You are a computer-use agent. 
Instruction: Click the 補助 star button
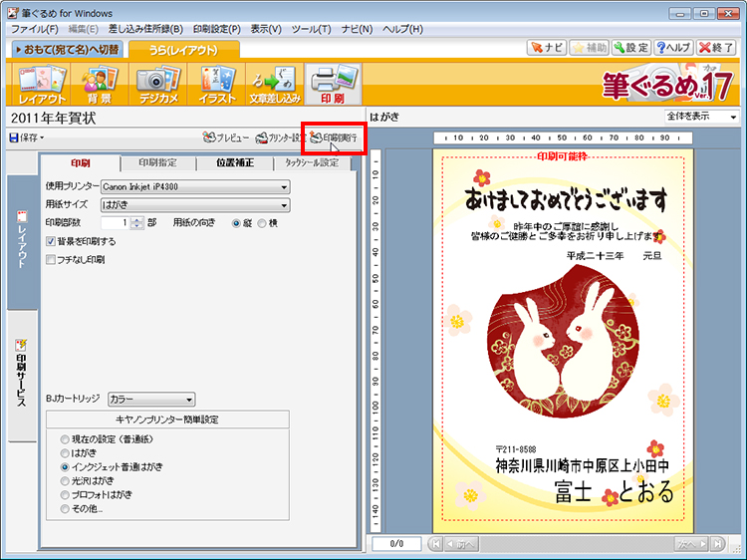pyautogui.click(x=589, y=48)
